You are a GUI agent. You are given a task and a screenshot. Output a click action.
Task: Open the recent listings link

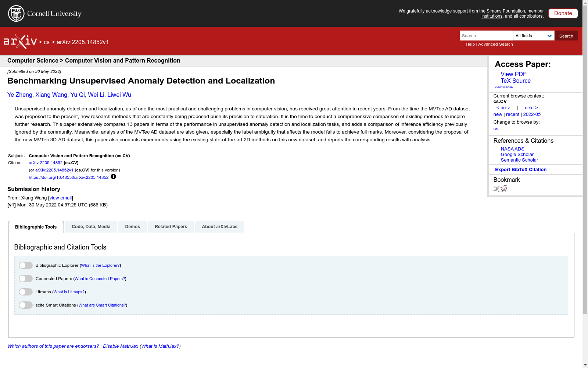tap(513, 114)
